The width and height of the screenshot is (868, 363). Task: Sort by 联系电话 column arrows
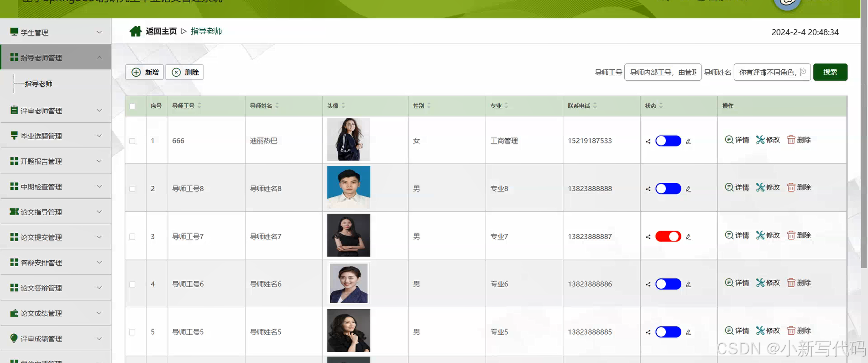tap(595, 105)
